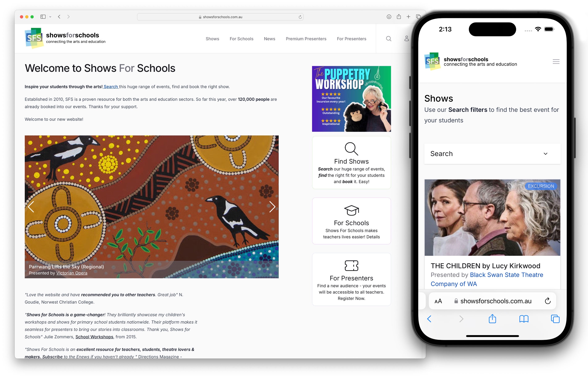Image resolution: width=588 pixels, height=378 pixels.
Task: Open the Black Swan State Theatre link
Action: pyautogui.click(x=487, y=279)
